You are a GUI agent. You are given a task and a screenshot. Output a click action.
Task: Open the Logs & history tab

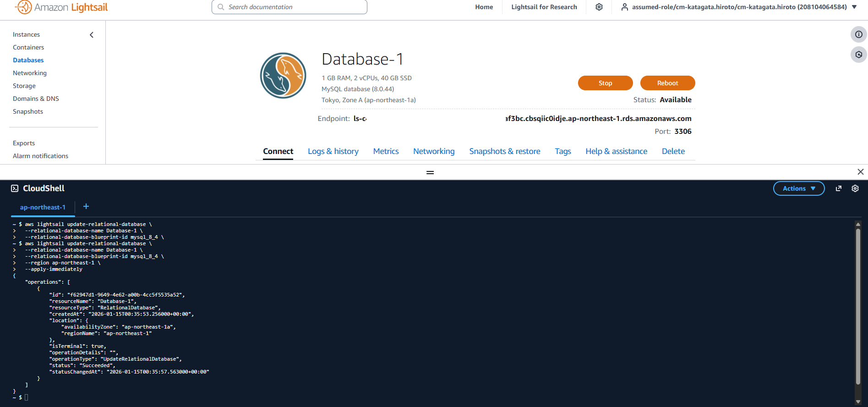333,151
